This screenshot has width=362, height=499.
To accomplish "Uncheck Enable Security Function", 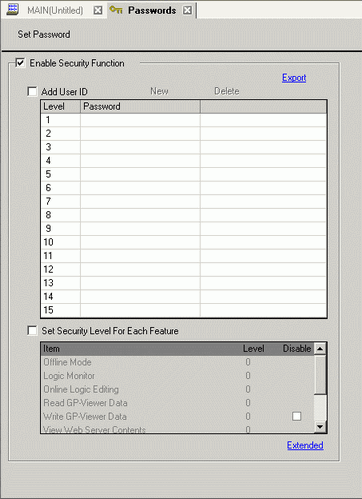I will 20,63.
